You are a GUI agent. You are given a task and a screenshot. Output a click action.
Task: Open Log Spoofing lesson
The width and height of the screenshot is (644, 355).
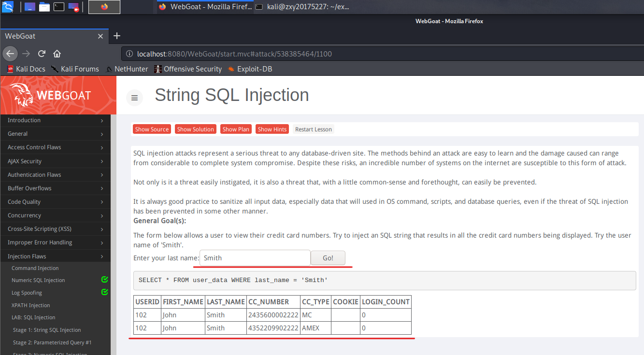[27, 293]
